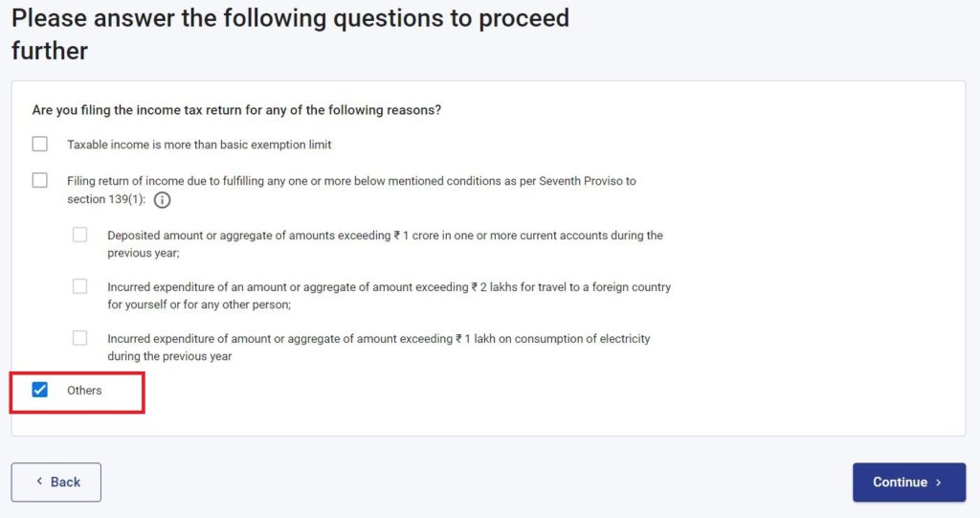Uncheck the Others checkbox
Image resolution: width=980 pixels, height=518 pixels.
(x=40, y=390)
